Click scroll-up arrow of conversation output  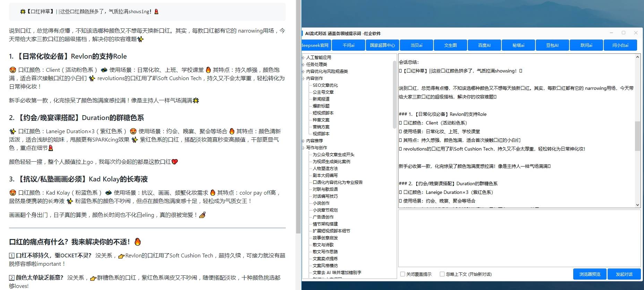pyautogui.click(x=637, y=57)
